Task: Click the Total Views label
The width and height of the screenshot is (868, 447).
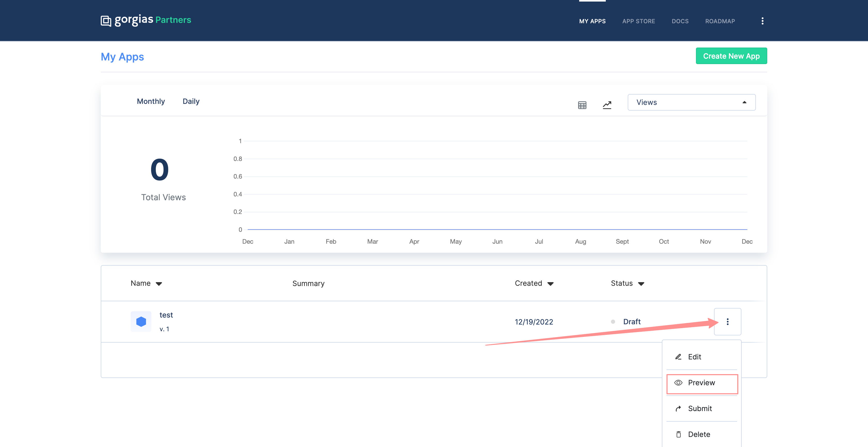Action: tap(164, 198)
